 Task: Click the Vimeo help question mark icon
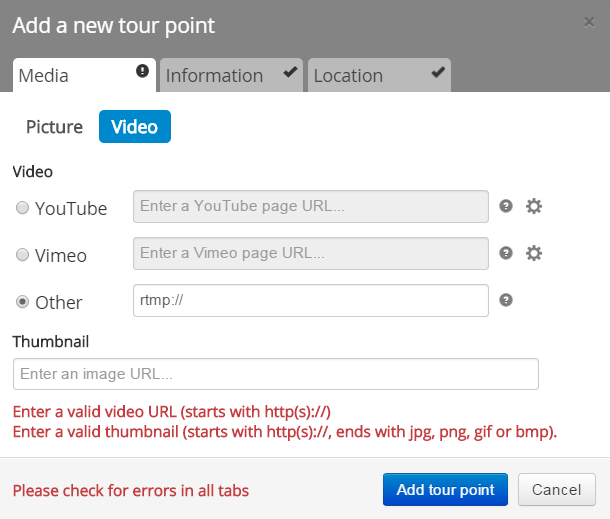click(506, 253)
